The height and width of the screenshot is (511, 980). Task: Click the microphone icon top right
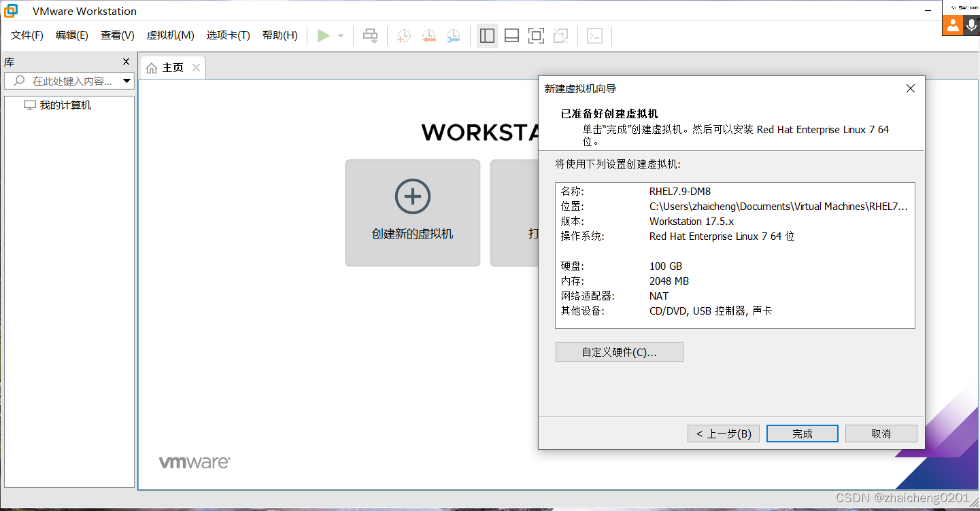[971, 25]
